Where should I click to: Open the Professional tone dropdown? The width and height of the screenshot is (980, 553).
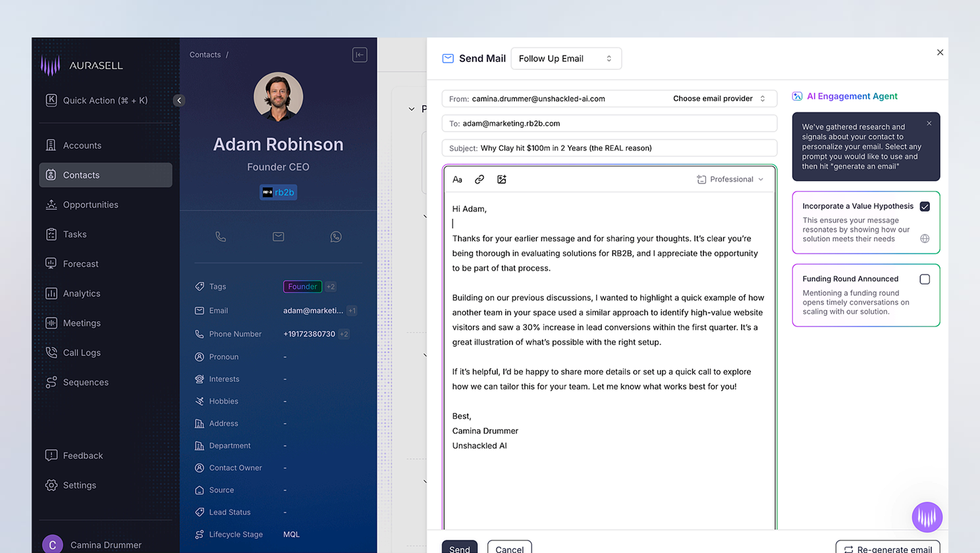coord(730,179)
